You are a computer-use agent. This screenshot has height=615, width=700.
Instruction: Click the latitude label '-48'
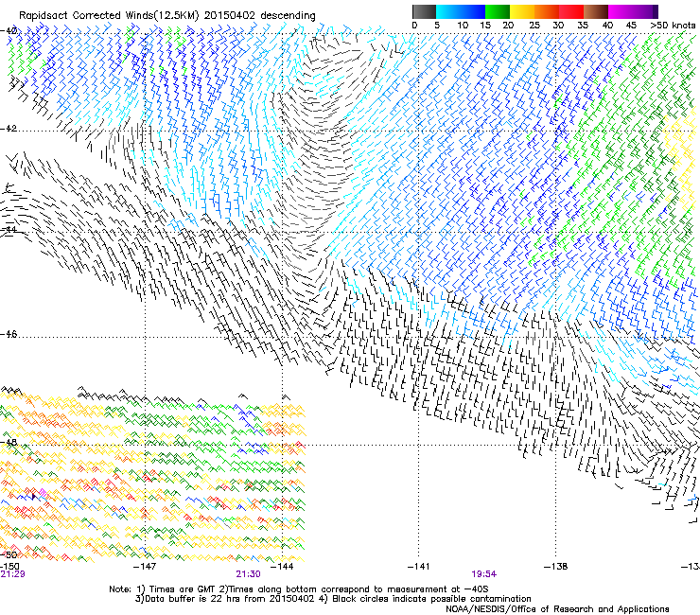pos(9,442)
